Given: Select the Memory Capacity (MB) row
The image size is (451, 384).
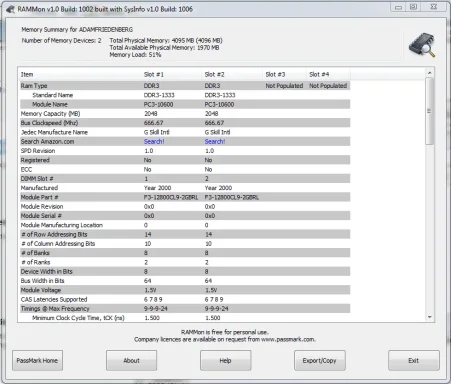Looking at the screenshot, I should 184,114.
